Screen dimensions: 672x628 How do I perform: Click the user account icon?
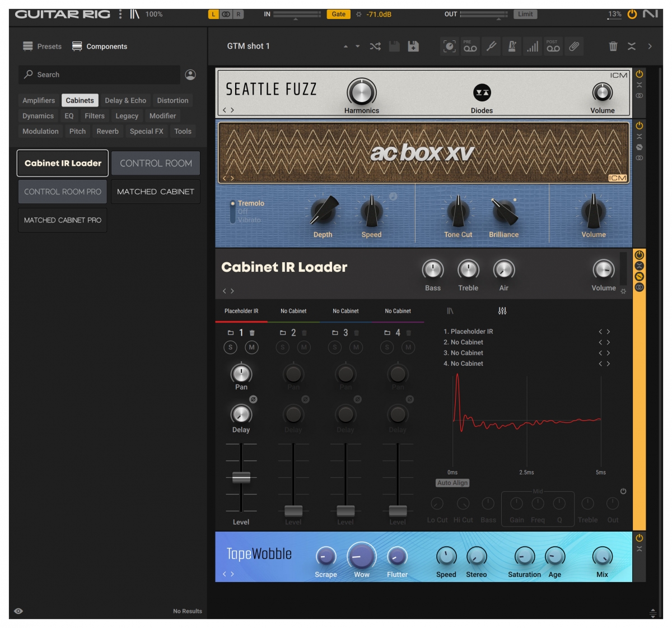(x=190, y=75)
